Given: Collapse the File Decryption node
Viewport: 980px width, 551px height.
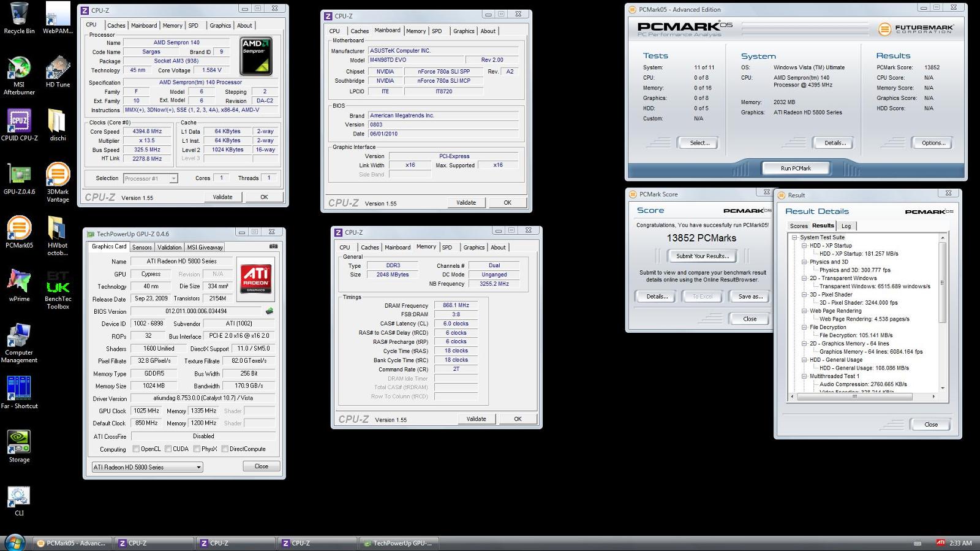Looking at the screenshot, I should pyautogui.click(x=804, y=327).
